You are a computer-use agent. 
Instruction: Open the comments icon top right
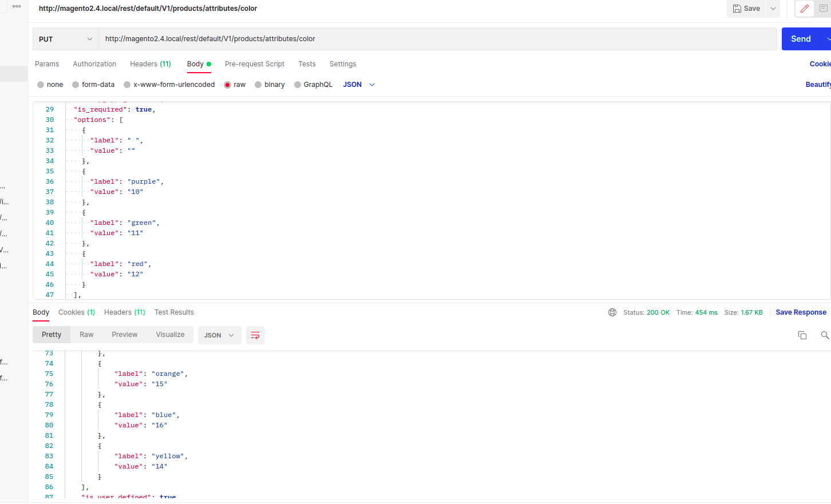824,9
